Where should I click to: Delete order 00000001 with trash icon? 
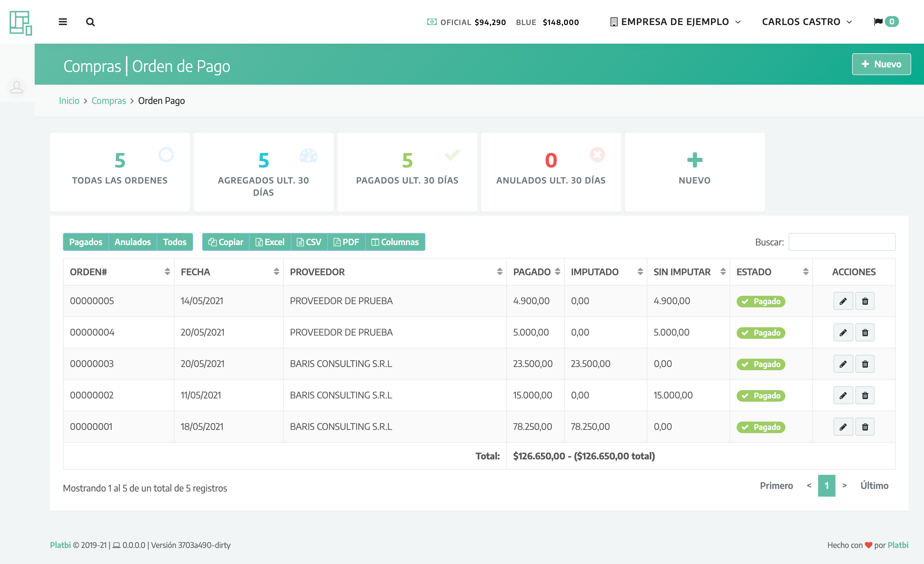[865, 427]
